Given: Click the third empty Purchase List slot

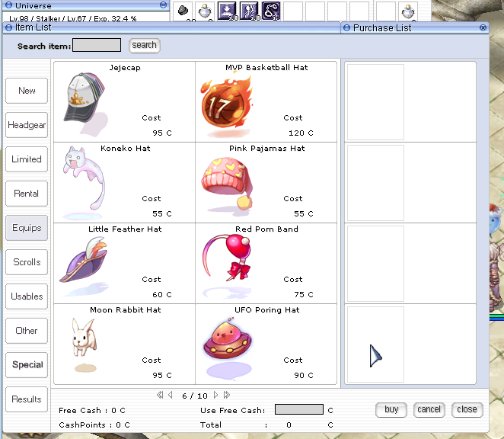Looking at the screenshot, I should [x=376, y=264].
